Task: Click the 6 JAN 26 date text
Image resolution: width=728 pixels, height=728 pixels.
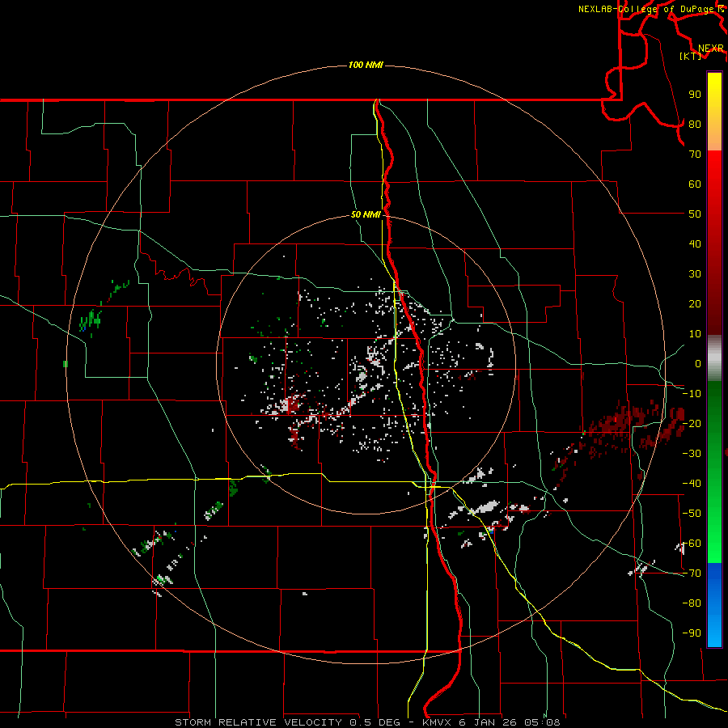Action: click(488, 722)
